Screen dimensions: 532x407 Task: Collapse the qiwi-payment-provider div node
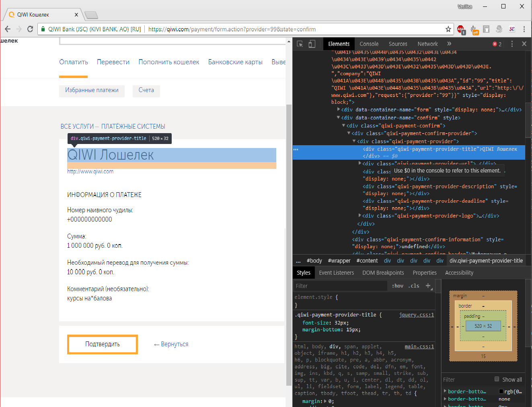pos(354,141)
